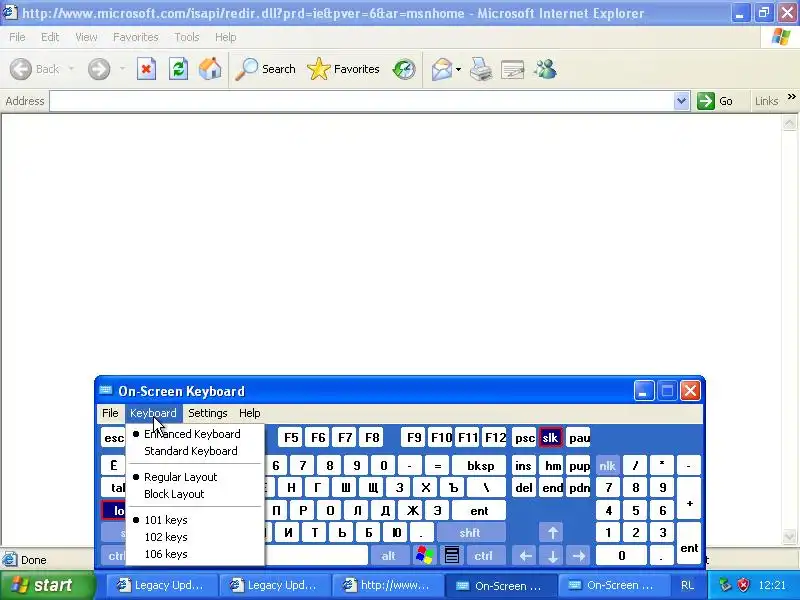The image size is (800, 600).
Task: Click the Windows logo key on keyboard
Action: (x=424, y=555)
